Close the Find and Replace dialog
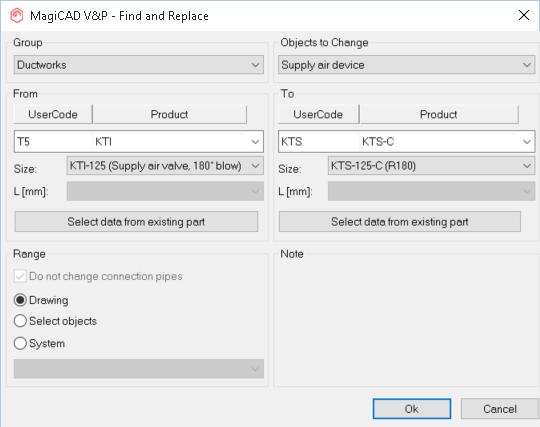Image resolution: width=540 pixels, height=427 pixels. tap(524, 15)
